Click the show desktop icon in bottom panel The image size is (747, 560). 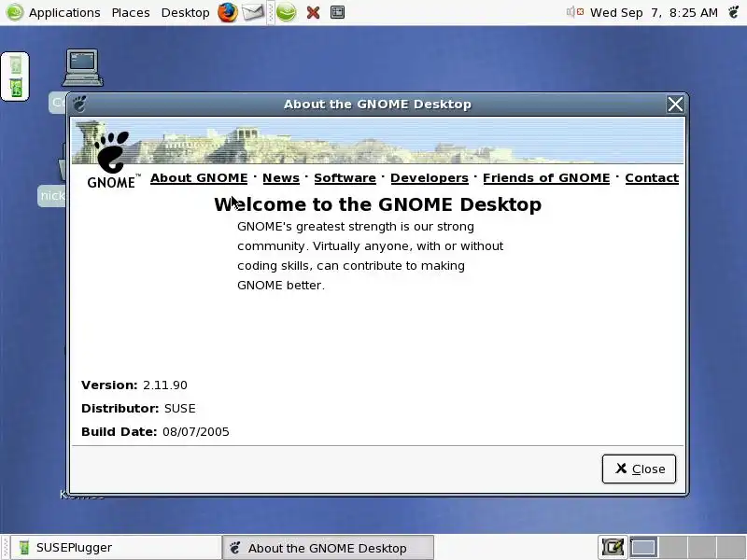point(613,548)
